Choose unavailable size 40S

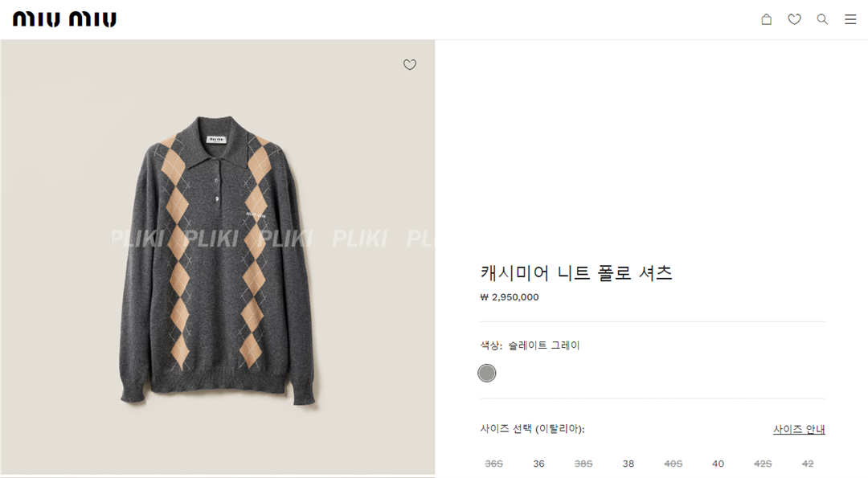click(x=674, y=464)
